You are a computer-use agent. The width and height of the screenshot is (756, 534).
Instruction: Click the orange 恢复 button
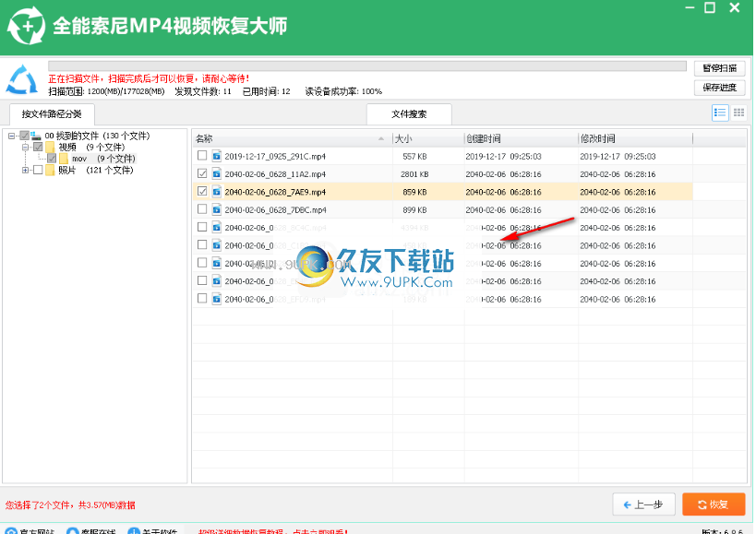(714, 504)
